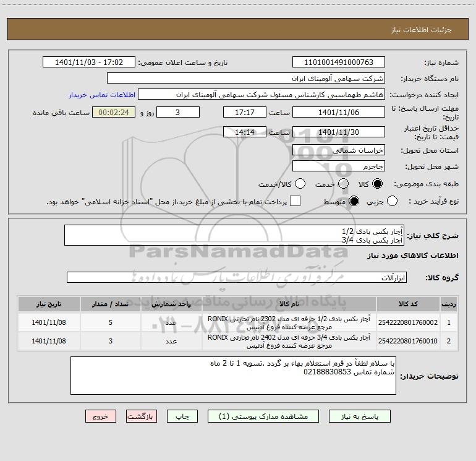
Task: Click the خروج exit button
Action: [x=101, y=416]
